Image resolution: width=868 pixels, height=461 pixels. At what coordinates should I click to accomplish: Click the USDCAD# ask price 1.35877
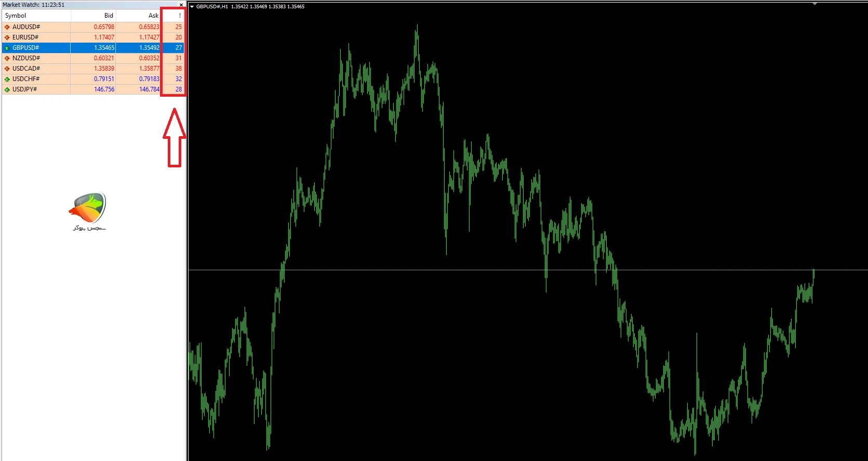149,69
